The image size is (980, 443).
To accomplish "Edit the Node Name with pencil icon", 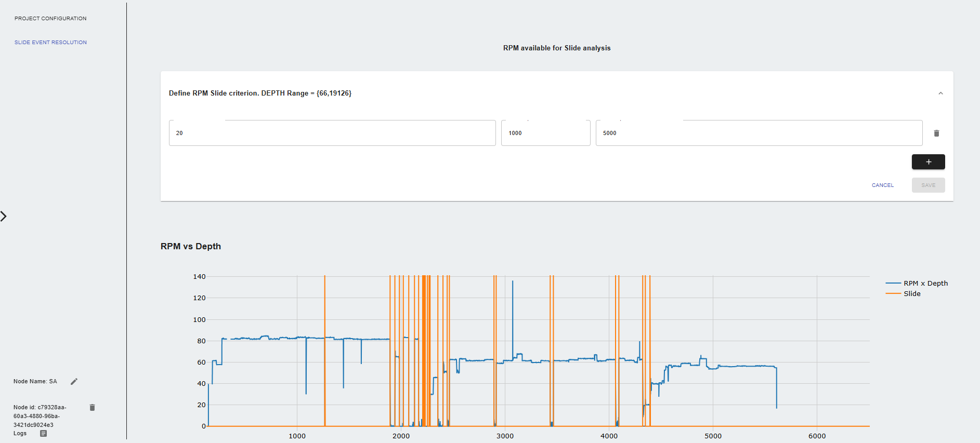I will pos(74,382).
